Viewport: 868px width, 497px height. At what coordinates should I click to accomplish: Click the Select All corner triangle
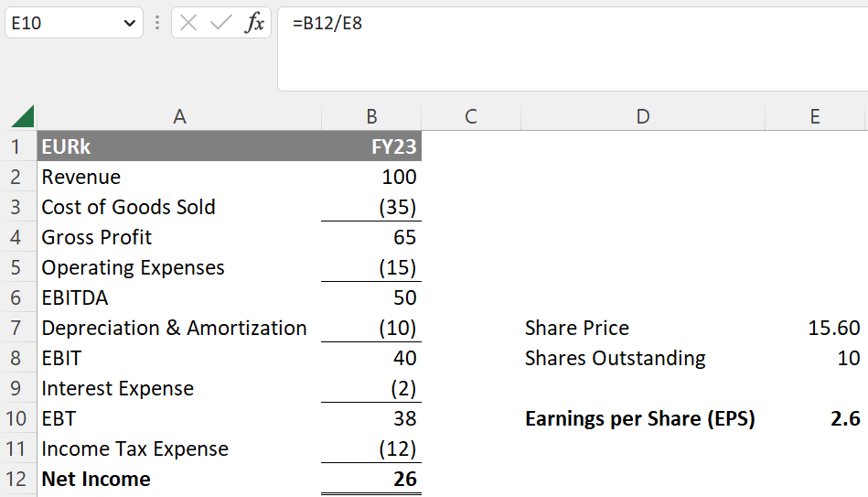click(22, 116)
